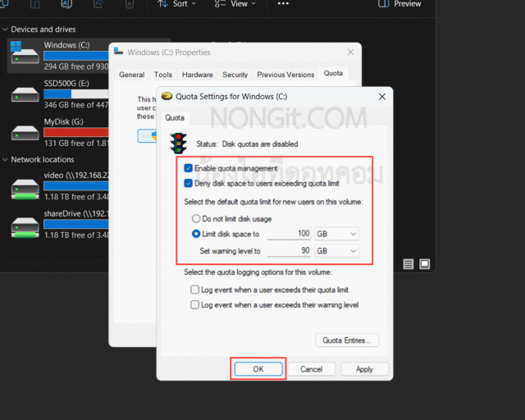Viewport: 525px width, 420px height.
Task: Collapse the Network locations group
Action: click(x=5, y=159)
